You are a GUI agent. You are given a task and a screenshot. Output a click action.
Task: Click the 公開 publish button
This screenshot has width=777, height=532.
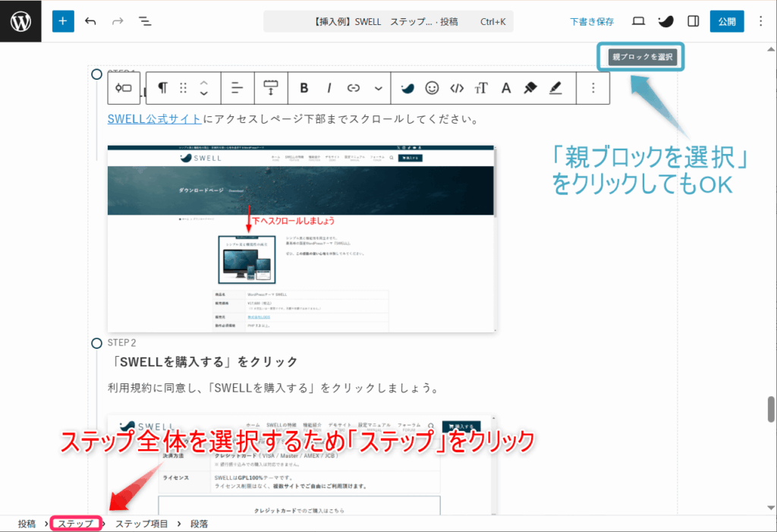click(727, 21)
